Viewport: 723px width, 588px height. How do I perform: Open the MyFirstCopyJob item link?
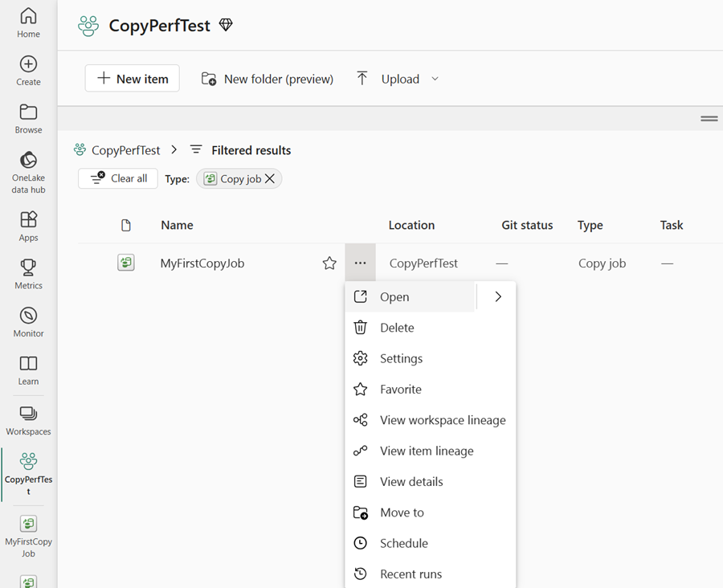202,263
